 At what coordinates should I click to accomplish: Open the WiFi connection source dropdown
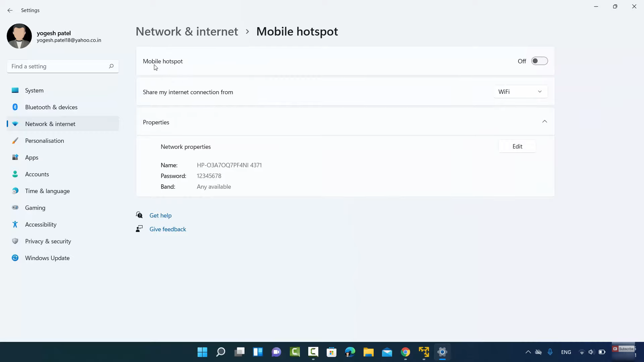(x=520, y=92)
